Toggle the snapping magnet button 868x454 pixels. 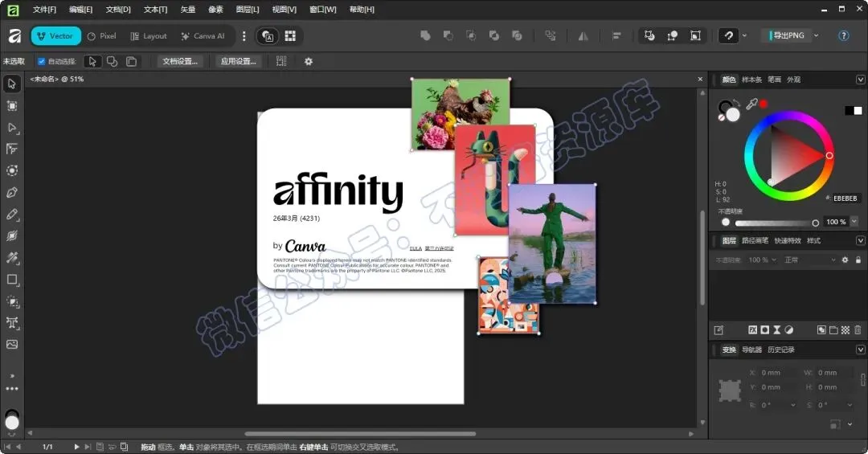click(x=728, y=36)
